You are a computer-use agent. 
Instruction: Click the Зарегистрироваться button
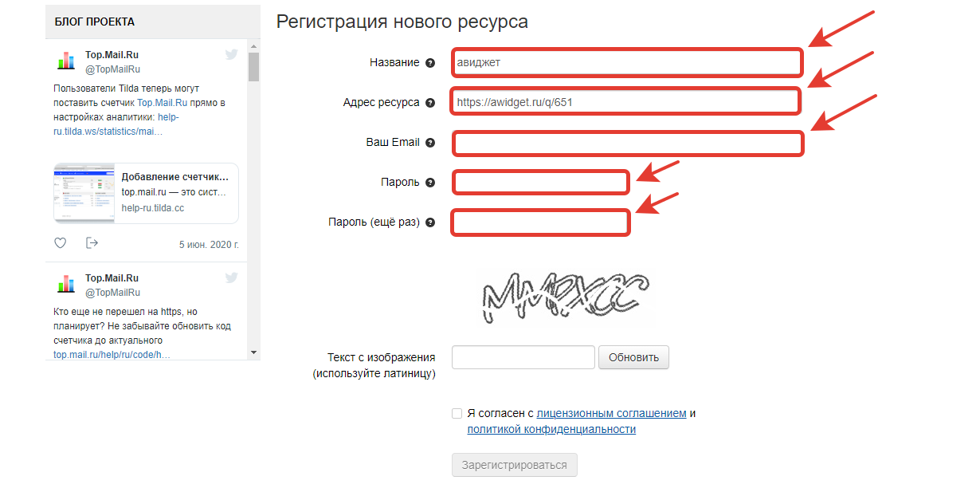point(514,465)
